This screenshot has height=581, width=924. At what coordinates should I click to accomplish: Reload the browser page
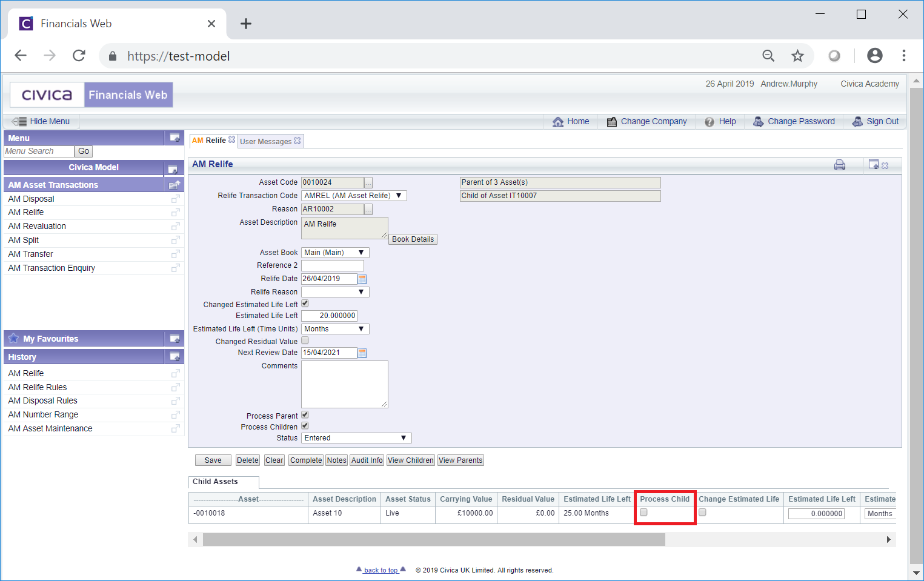tap(79, 56)
